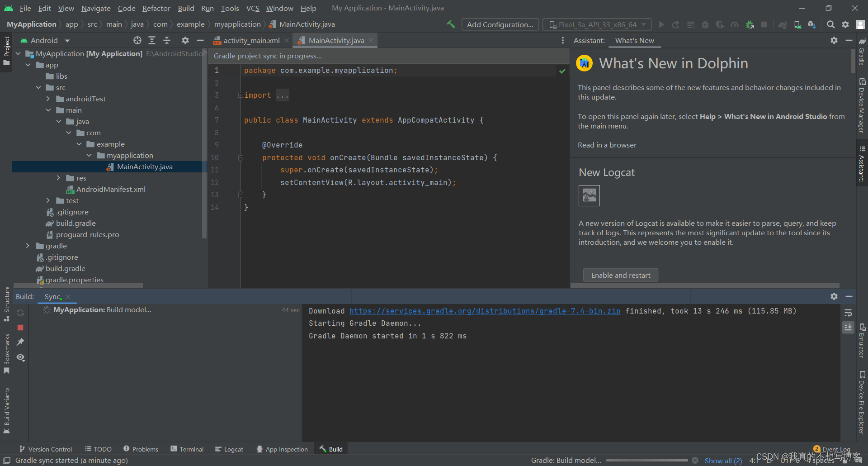The width and height of the screenshot is (868, 466).
Task: Click the Project tree horizontal scrollbar
Action: pos(78,285)
